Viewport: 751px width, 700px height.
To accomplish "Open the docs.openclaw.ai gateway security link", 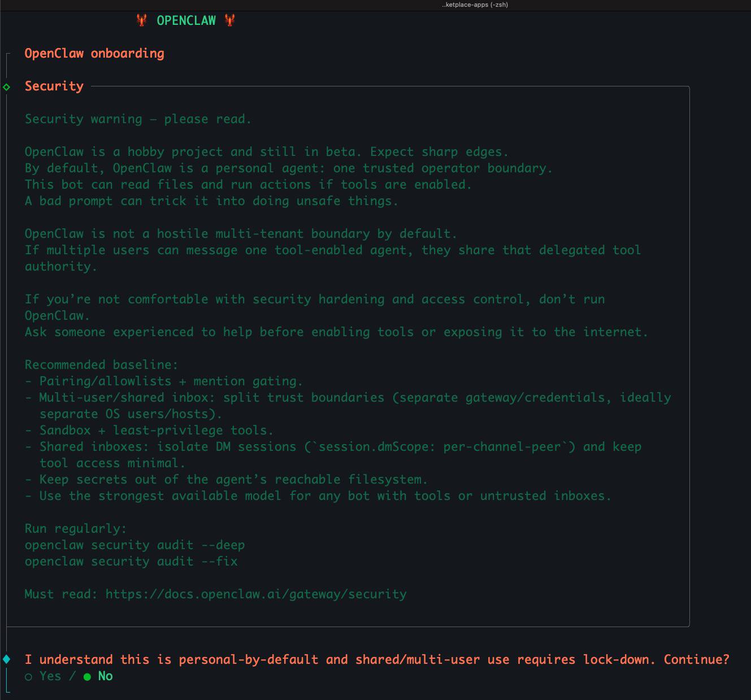I will (x=255, y=594).
